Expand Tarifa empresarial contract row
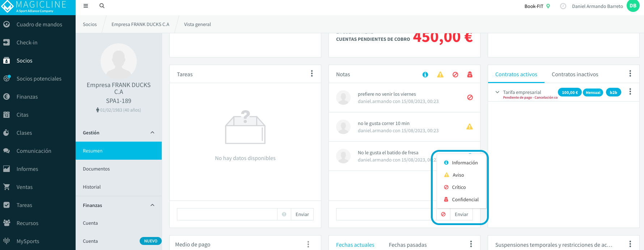The image size is (644, 250). coord(497,92)
